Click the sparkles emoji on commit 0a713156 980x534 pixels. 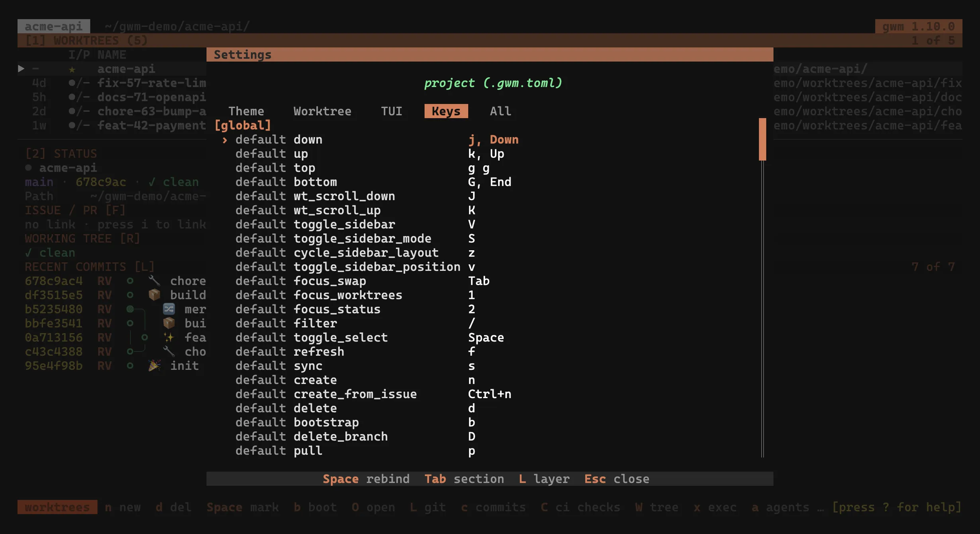169,338
